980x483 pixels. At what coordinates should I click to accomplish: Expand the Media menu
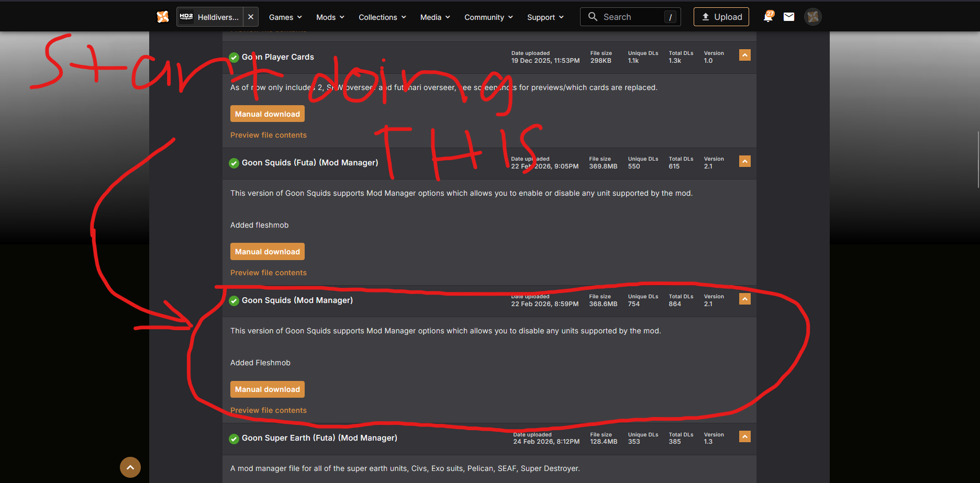point(435,17)
